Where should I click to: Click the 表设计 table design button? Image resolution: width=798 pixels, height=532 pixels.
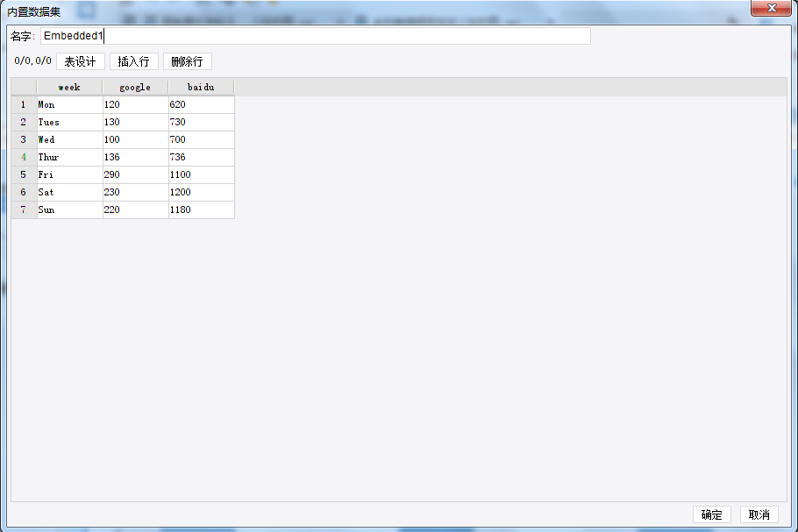pyautogui.click(x=81, y=61)
